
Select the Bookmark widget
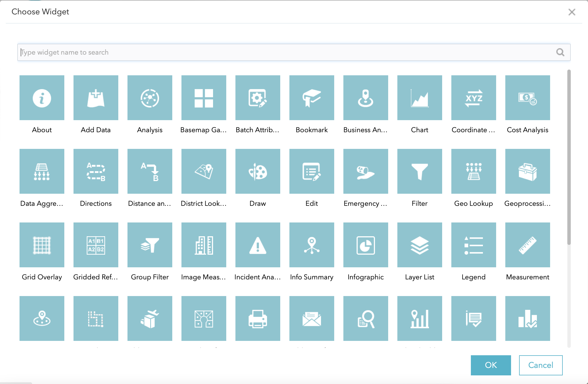point(312,98)
